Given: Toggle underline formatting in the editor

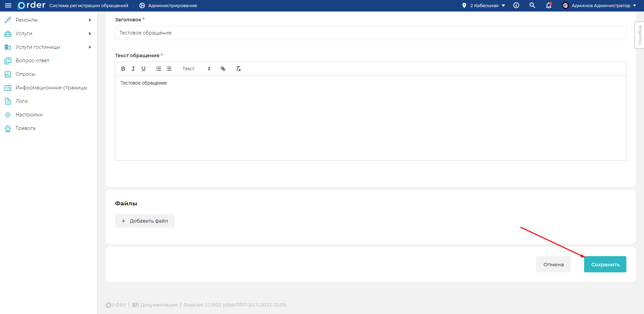Looking at the screenshot, I should [x=143, y=69].
